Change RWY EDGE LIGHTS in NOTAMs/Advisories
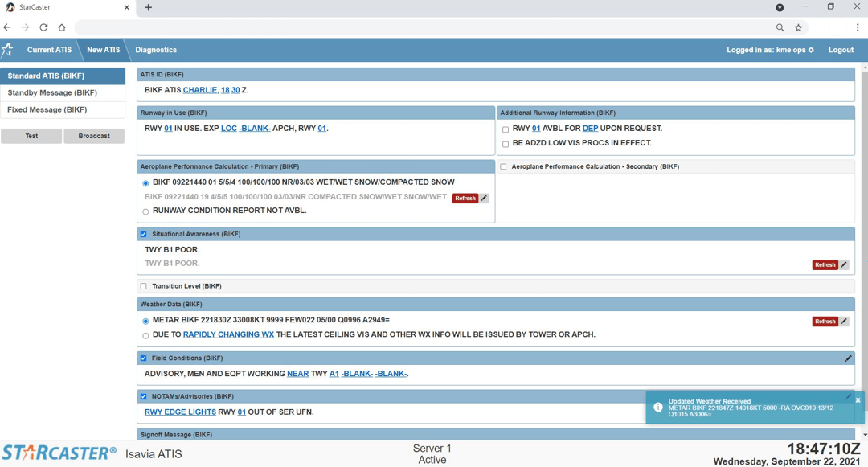The width and height of the screenshot is (868, 467). (180, 412)
